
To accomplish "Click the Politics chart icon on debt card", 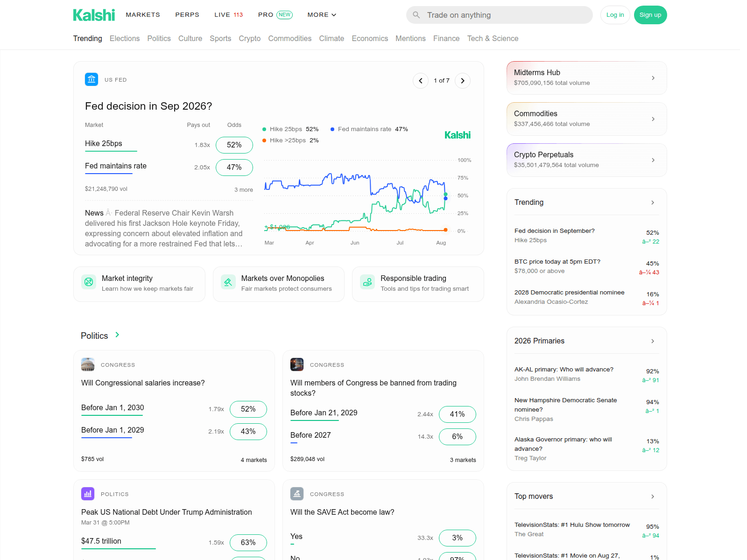I will (x=88, y=494).
